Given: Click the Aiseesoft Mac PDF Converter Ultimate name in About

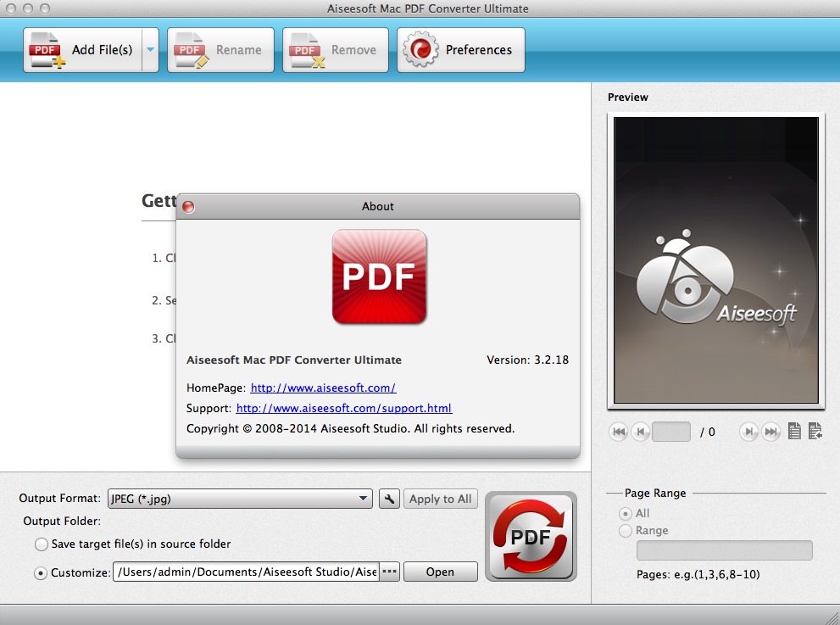Looking at the screenshot, I should tap(293, 360).
